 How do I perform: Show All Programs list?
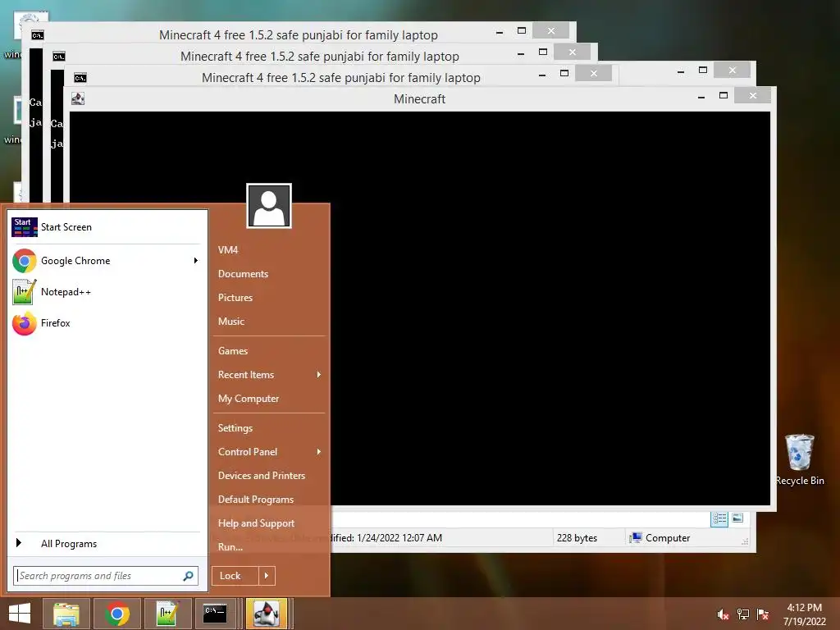(107, 544)
